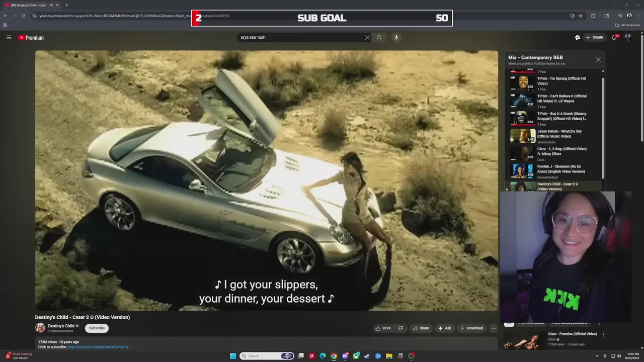Open the Create menu

click(x=594, y=37)
